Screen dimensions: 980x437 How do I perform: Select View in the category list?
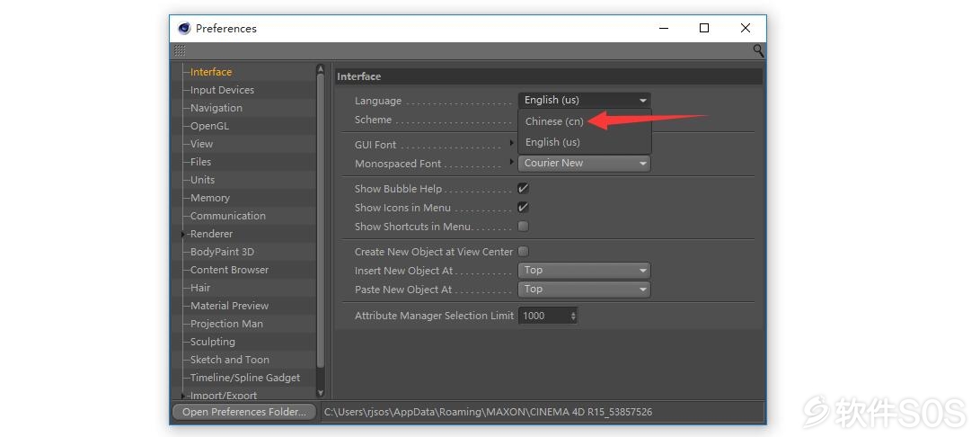coord(201,144)
